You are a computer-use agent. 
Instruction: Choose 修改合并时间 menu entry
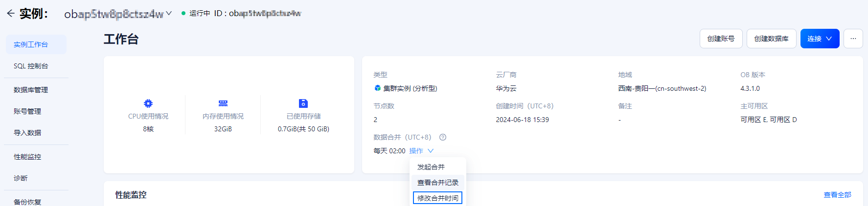coord(438,198)
